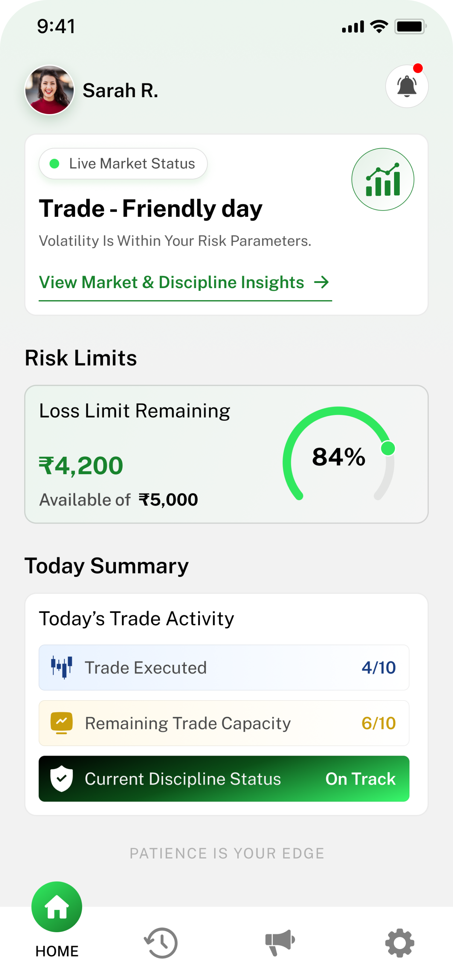Click the yellow chart monitor icon
Viewport: 453px width, 980px height.
[61, 723]
